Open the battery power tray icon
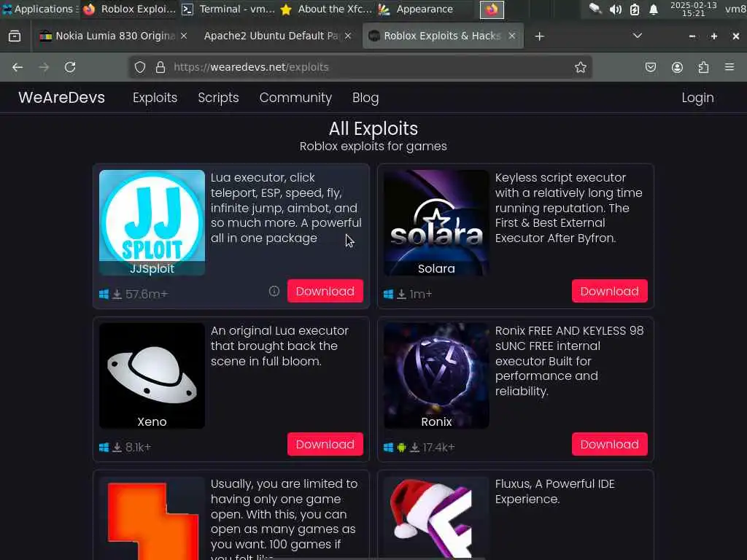The width and height of the screenshot is (747, 560). [635, 9]
